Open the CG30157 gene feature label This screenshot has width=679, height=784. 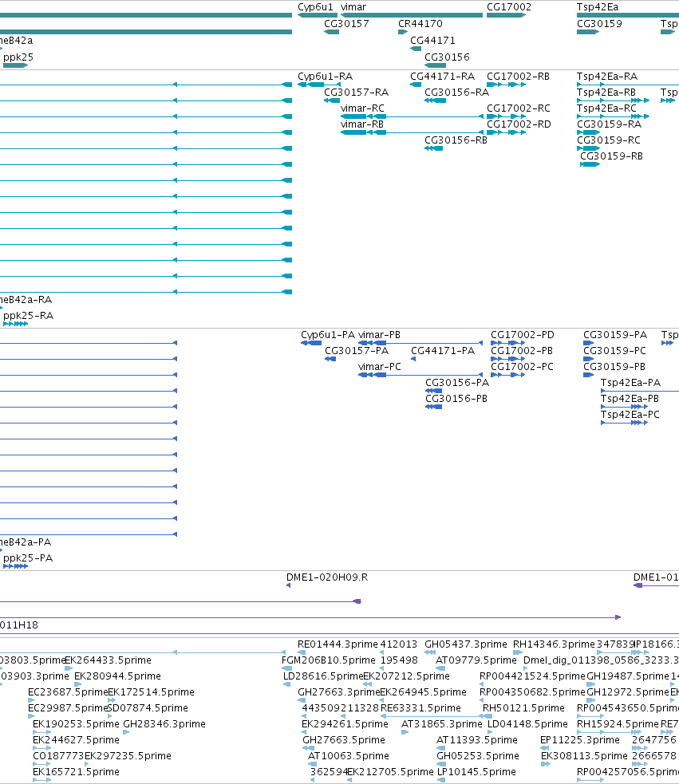346,23
